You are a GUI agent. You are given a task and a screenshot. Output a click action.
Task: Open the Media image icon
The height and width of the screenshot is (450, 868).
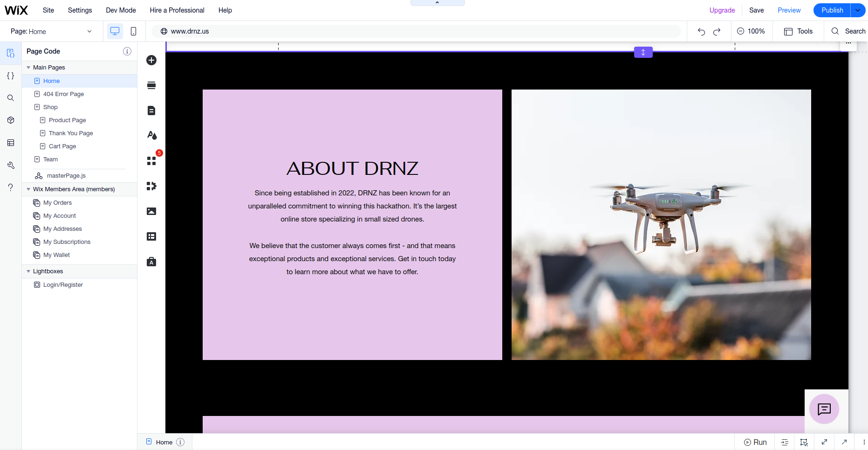pyautogui.click(x=151, y=211)
